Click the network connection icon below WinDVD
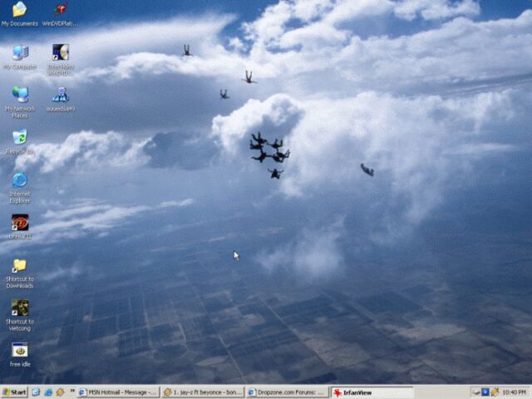This screenshot has width=532, height=399. pyautogui.click(x=60, y=95)
